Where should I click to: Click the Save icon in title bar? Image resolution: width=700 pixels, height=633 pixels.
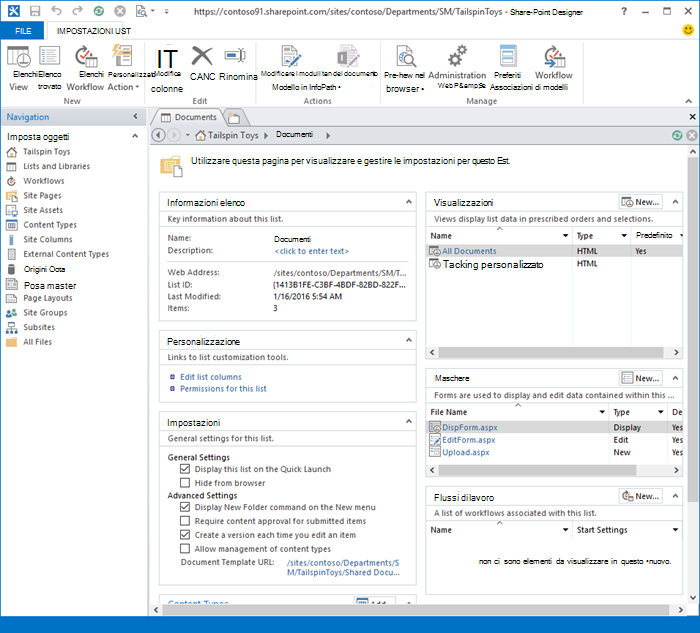(35, 11)
